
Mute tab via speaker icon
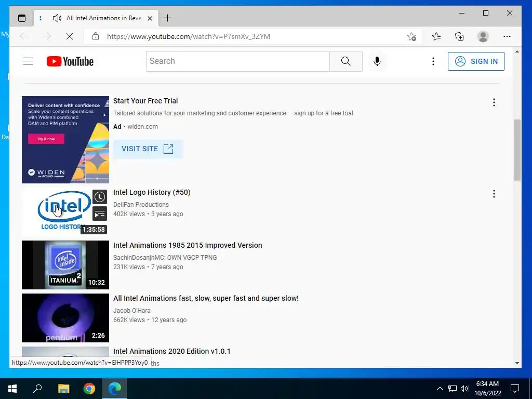coord(57,18)
